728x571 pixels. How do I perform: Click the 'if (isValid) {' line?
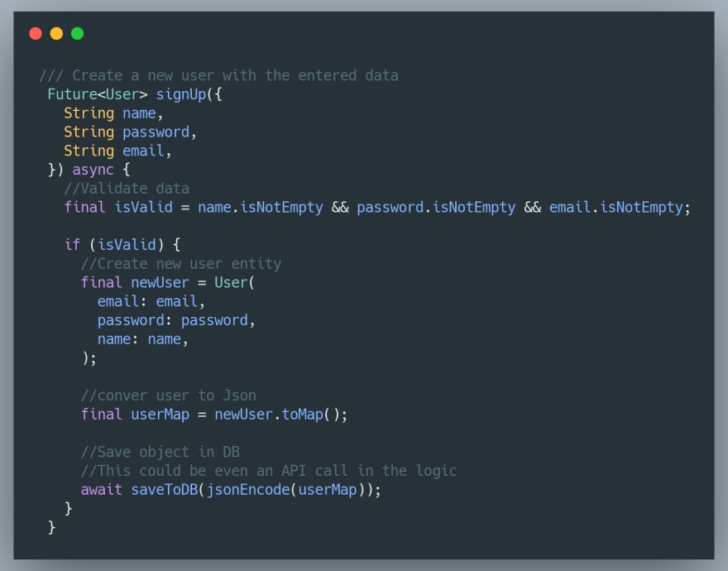point(122,245)
